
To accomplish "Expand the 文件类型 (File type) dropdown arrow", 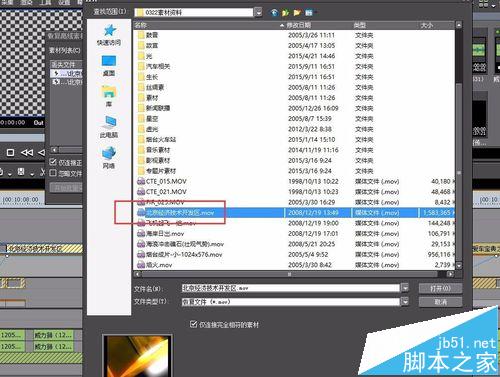I will point(405,302).
